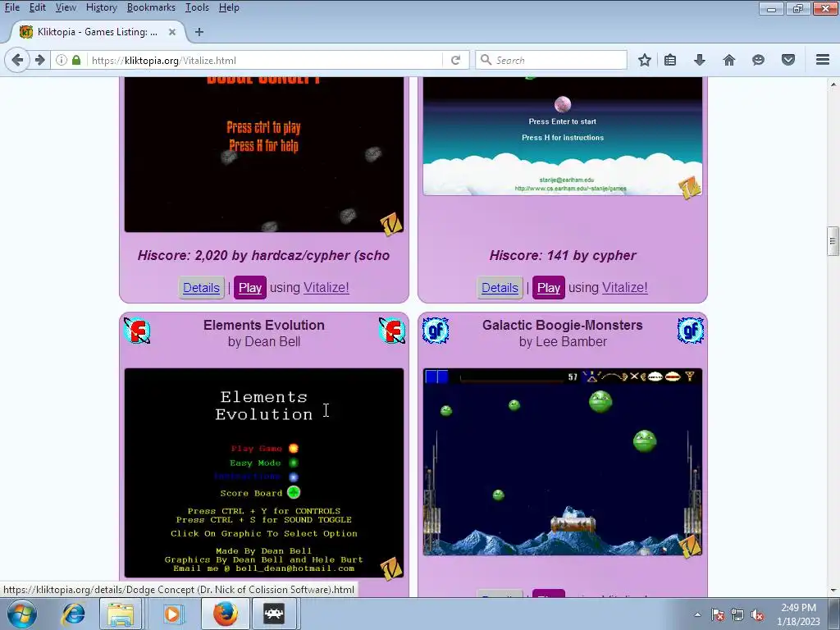840x630 pixels.
Task: Click 'Hiscore: 141 by cypher' text
Action: 563,256
